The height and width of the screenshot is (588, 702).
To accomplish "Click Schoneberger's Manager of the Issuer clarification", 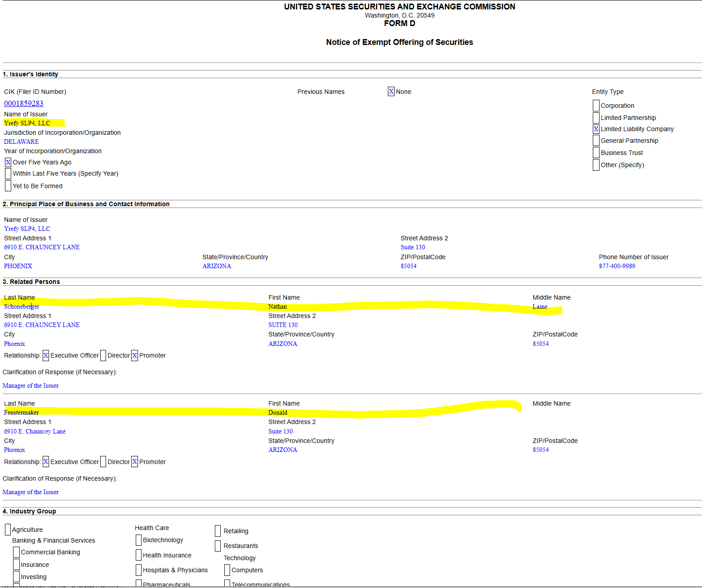I will point(31,385).
